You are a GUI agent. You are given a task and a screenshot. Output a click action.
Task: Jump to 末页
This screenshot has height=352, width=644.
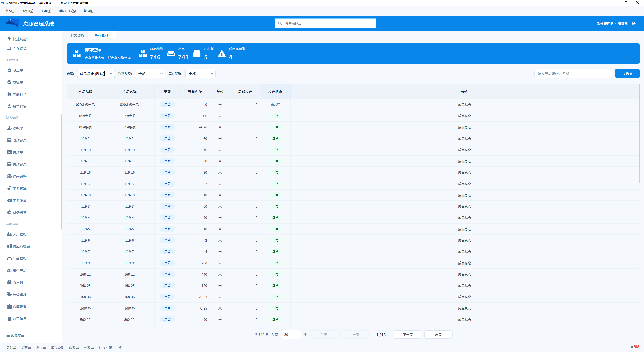click(x=438, y=335)
